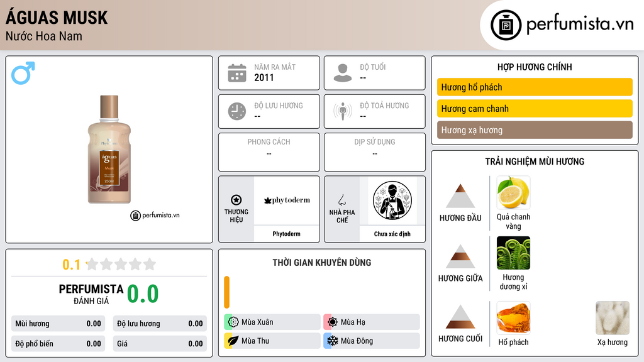
Task: Click the star badge icon above Thương hiệu
Action: [236, 200]
